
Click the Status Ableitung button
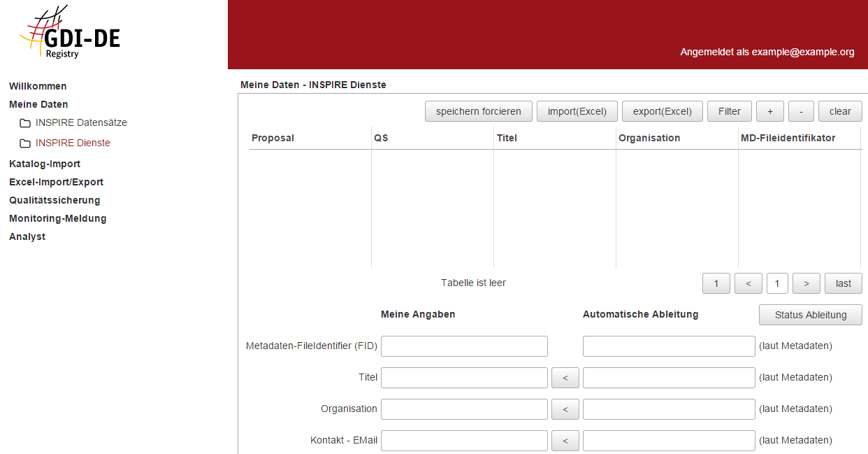810,315
